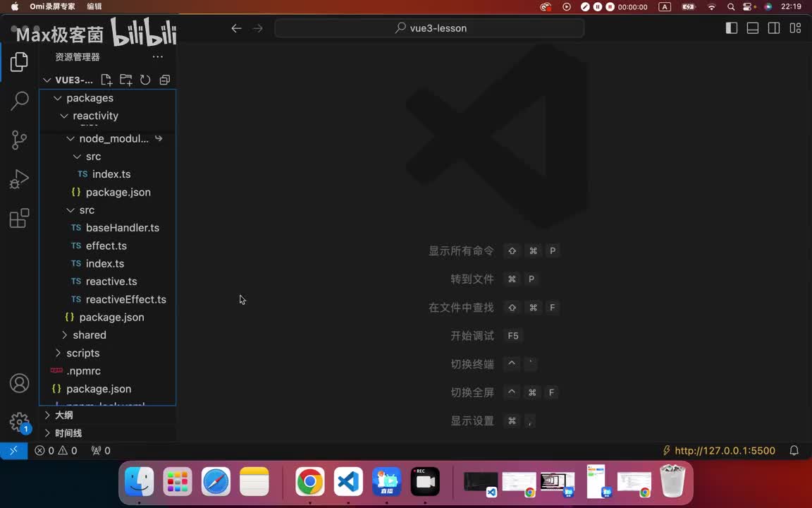Open root package.json below .npmrc
Screen dimensions: 812x508
coord(108,389)
